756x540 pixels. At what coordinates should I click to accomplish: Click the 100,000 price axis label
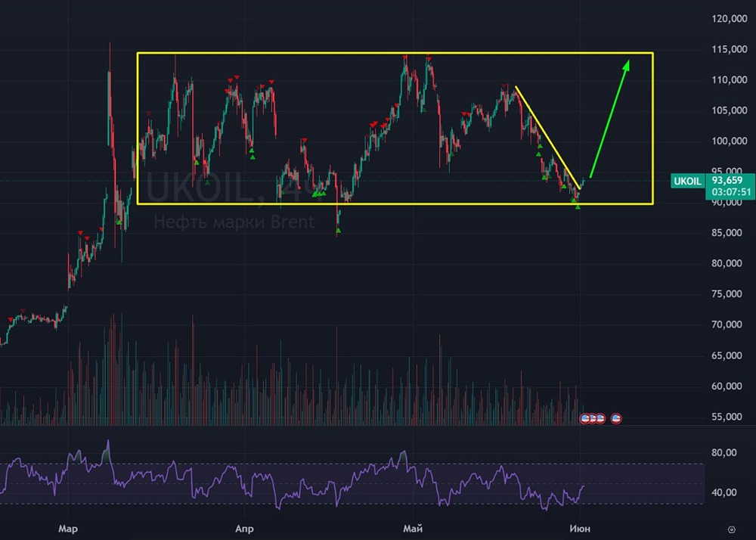(x=729, y=141)
